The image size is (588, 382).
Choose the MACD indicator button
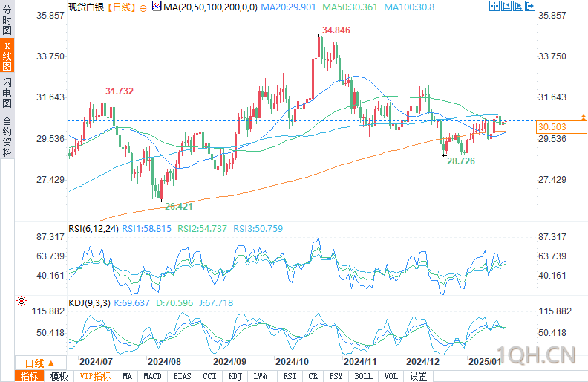[152, 376]
